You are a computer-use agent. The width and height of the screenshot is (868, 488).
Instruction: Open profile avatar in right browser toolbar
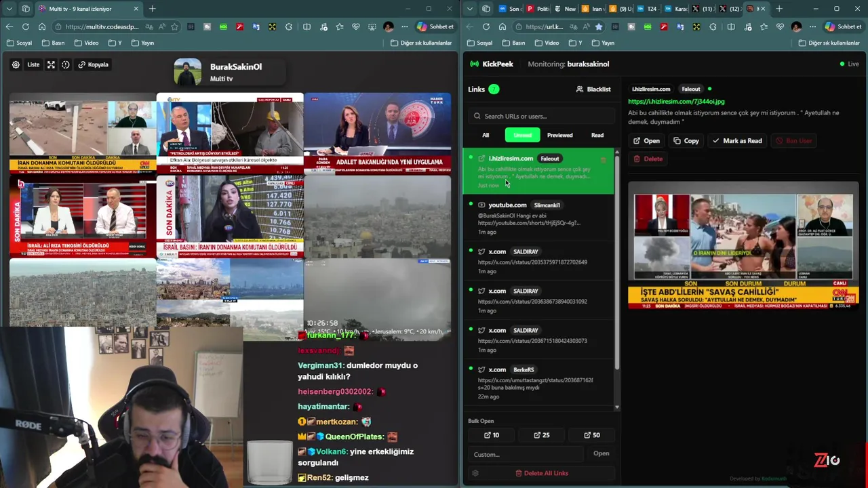tap(797, 26)
